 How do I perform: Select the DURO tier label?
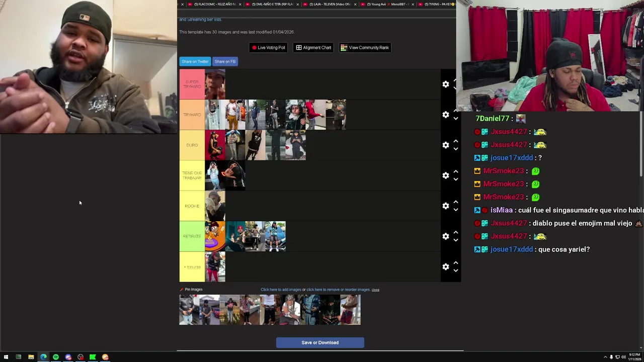[192, 145]
